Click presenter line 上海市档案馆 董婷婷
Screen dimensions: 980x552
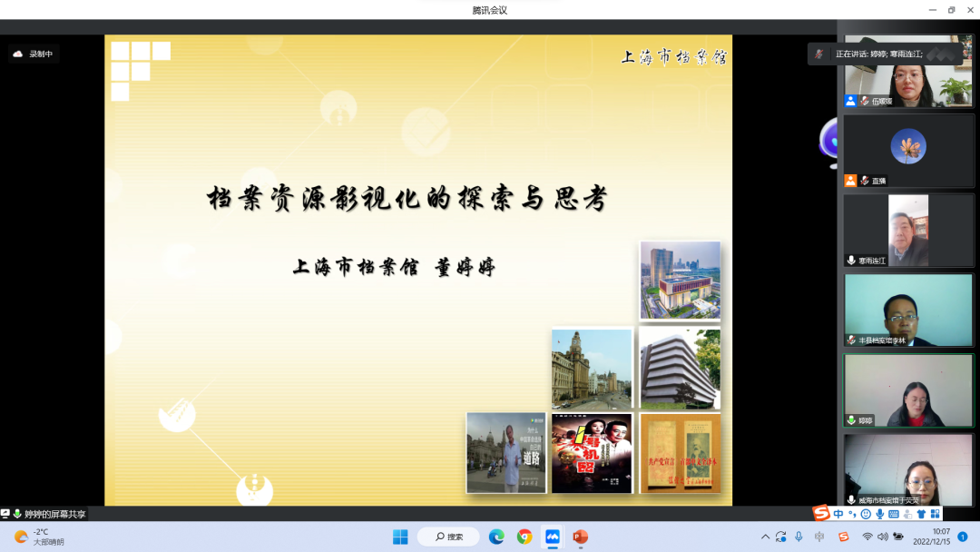tap(395, 267)
